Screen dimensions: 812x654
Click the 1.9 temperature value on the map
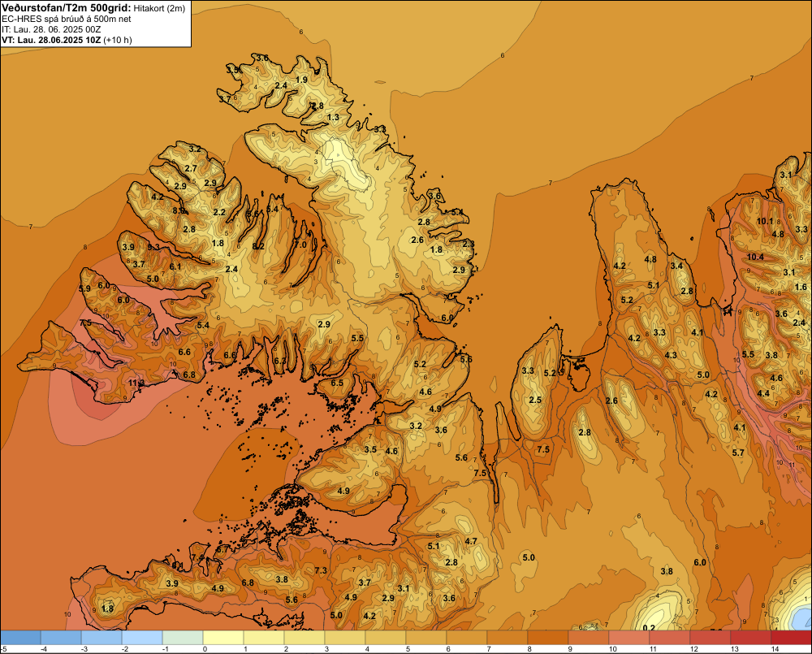[301, 80]
